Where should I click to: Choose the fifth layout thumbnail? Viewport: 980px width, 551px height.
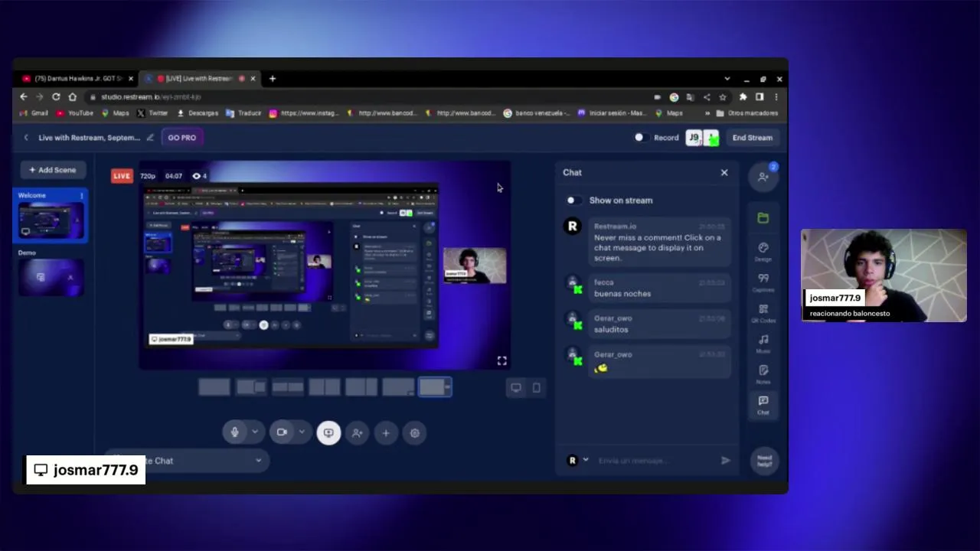361,388
